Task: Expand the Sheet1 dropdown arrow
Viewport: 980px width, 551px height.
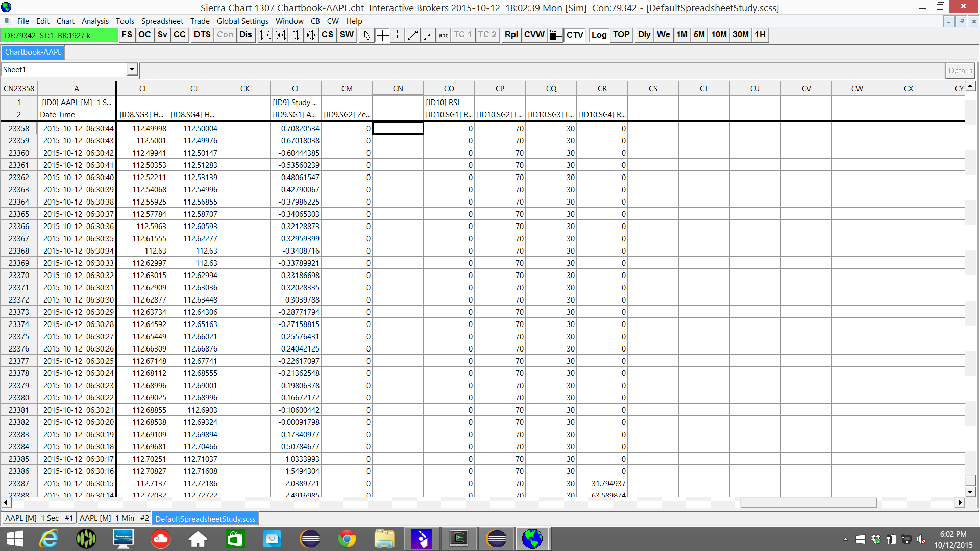Action: pyautogui.click(x=132, y=70)
